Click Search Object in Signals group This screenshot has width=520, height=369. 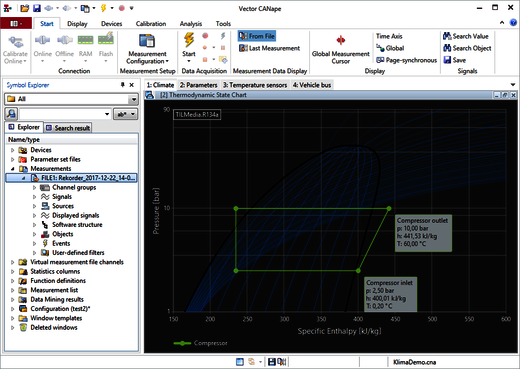click(x=467, y=48)
